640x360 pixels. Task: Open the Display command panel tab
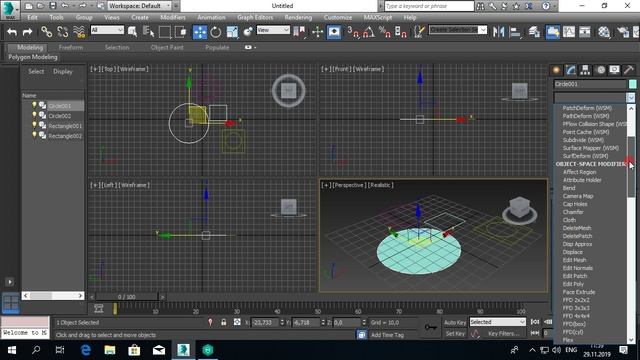tap(614, 70)
